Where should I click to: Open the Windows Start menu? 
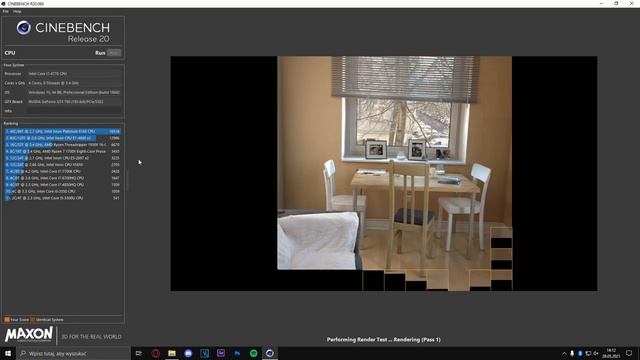(x=8, y=353)
